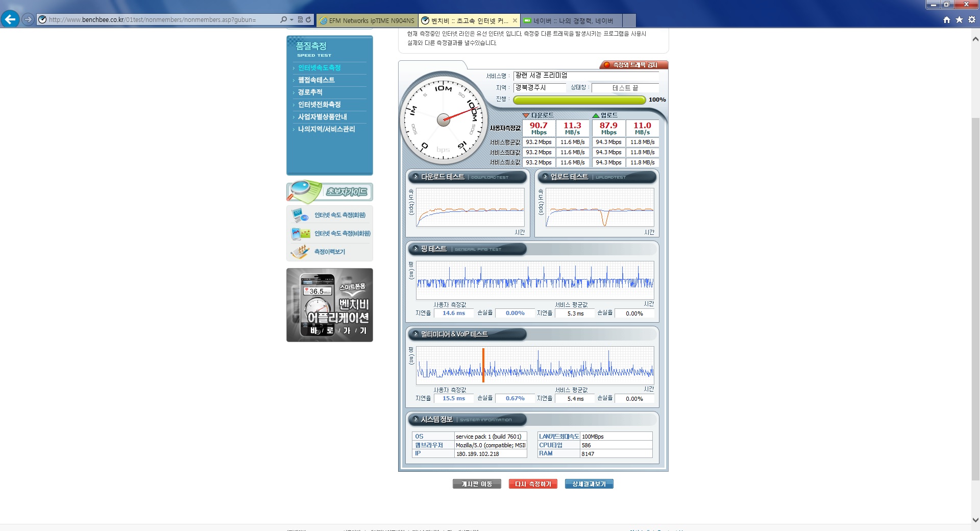Click the arrow icon beside 업로드 테스트
This screenshot has width=980, height=531.
[x=545, y=177]
